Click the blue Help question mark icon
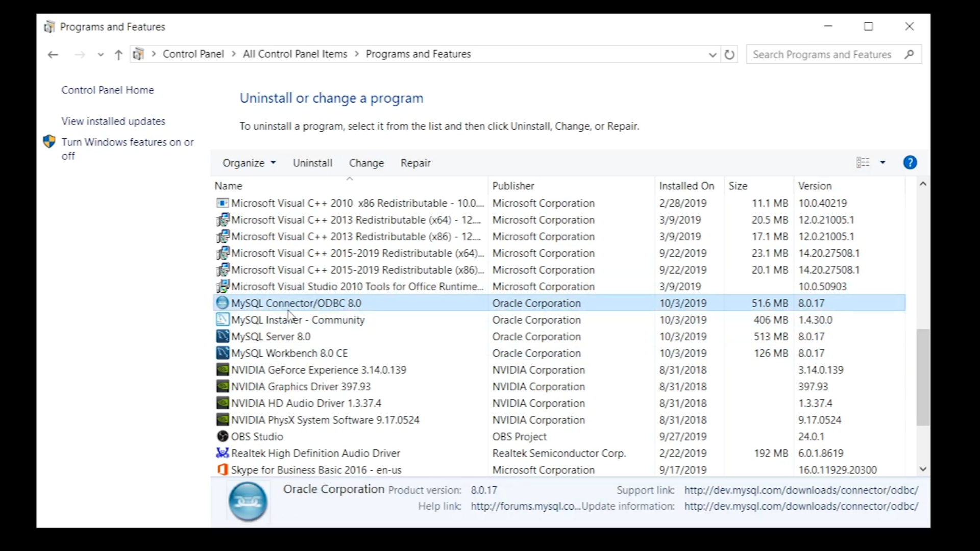980x551 pixels. (x=910, y=163)
